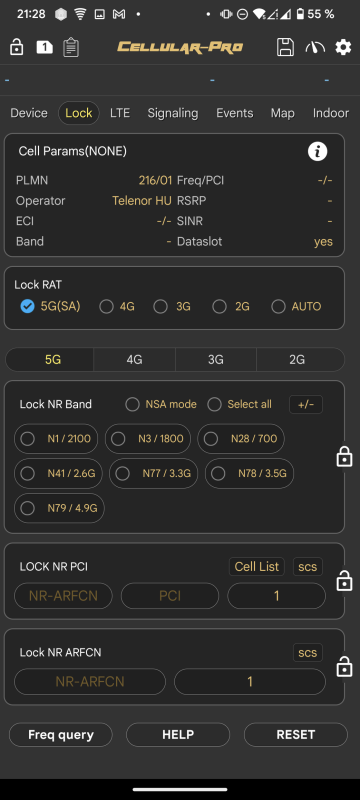Click the RESET button
Viewport: 360px width, 800px height.
coord(296,735)
